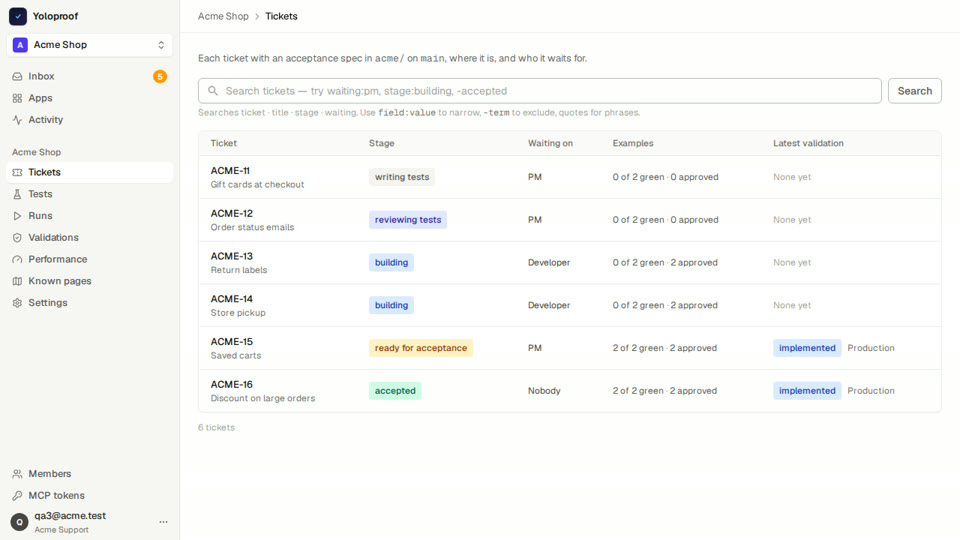Click the Settings gear icon

pyautogui.click(x=17, y=303)
